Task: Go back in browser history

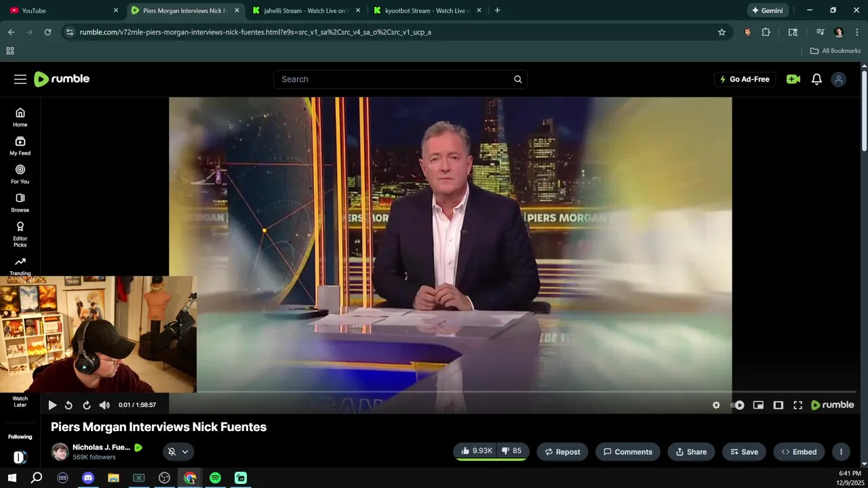Action: point(11,32)
